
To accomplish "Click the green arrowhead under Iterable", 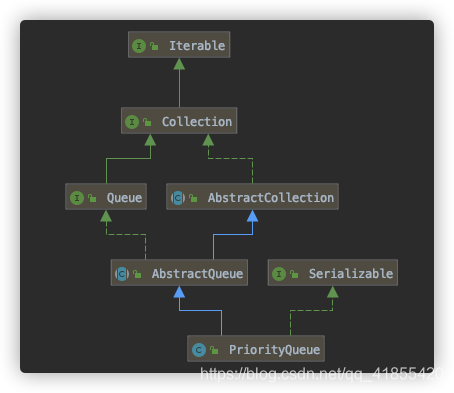I will [x=179, y=64].
